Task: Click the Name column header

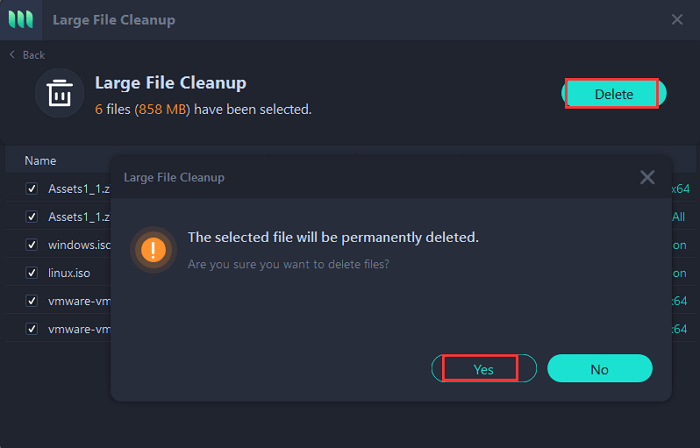Action: tap(40, 160)
